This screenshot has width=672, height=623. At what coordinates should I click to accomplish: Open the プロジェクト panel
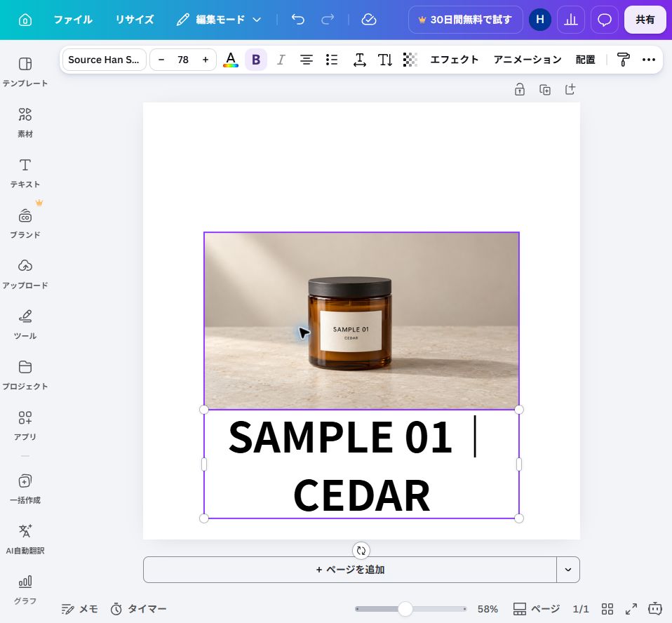(x=25, y=375)
